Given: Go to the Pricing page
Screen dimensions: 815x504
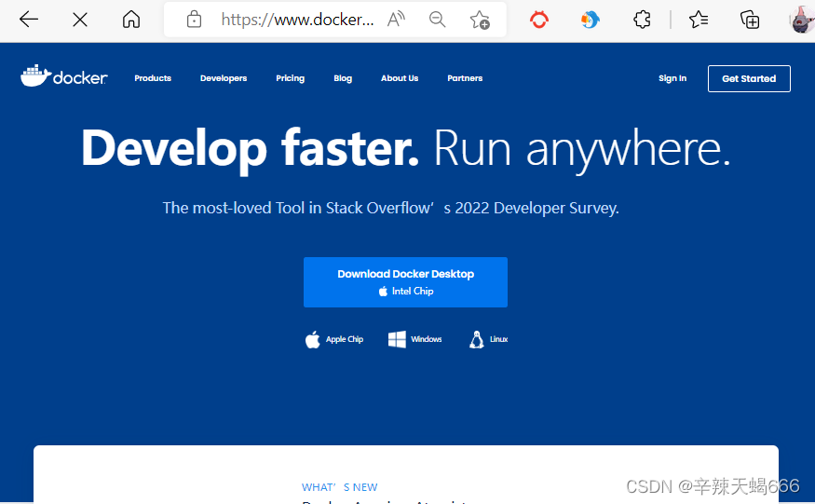Looking at the screenshot, I should pos(290,78).
